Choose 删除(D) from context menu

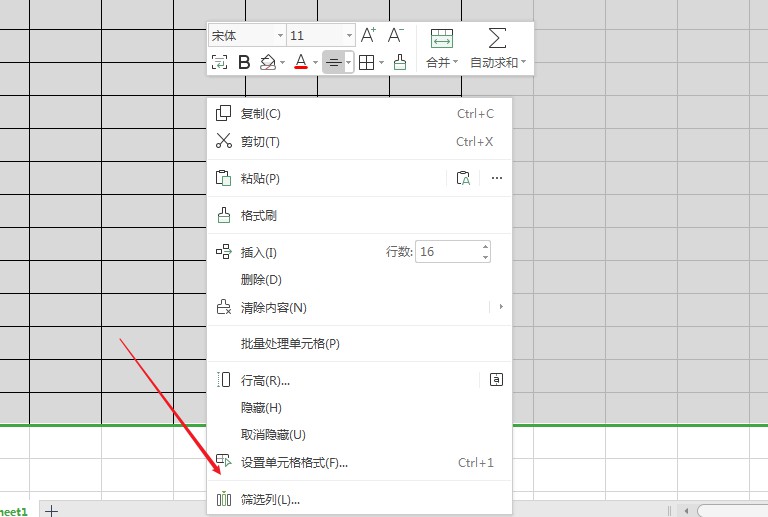(360, 280)
